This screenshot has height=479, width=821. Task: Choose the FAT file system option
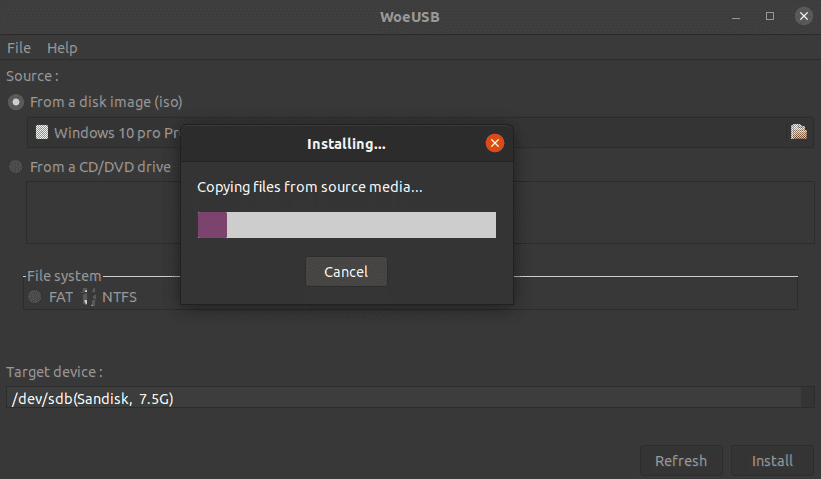point(36,297)
